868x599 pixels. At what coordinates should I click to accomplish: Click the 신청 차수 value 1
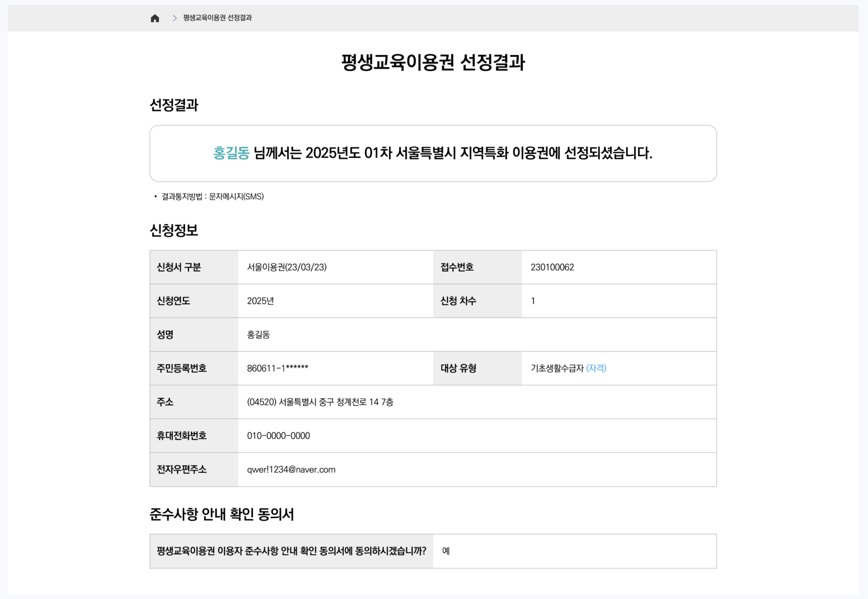pyautogui.click(x=533, y=301)
